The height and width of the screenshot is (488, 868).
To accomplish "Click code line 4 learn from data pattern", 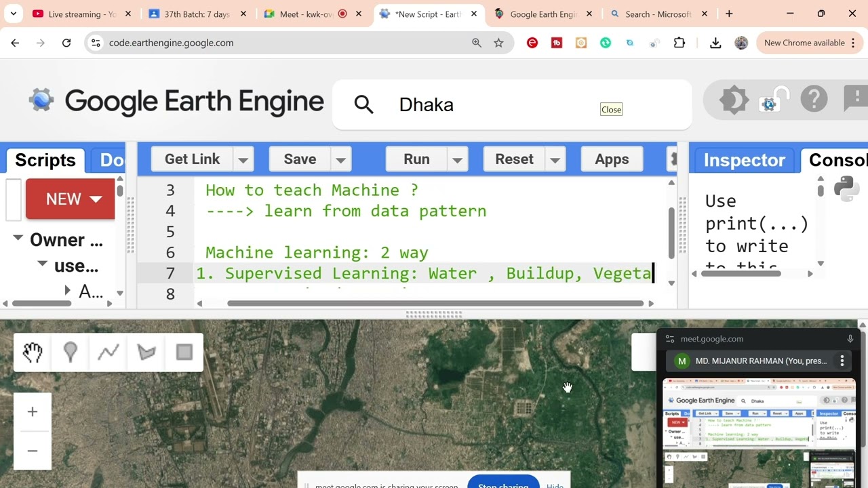I will (346, 211).
